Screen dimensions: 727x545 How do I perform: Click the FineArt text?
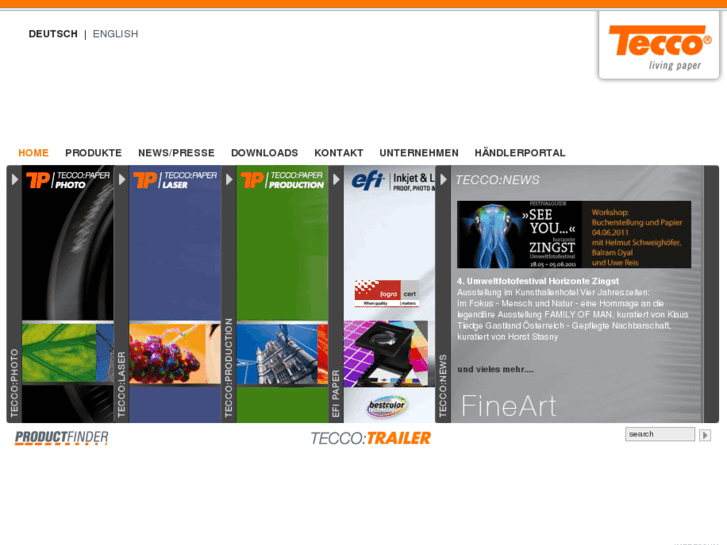[x=509, y=406]
